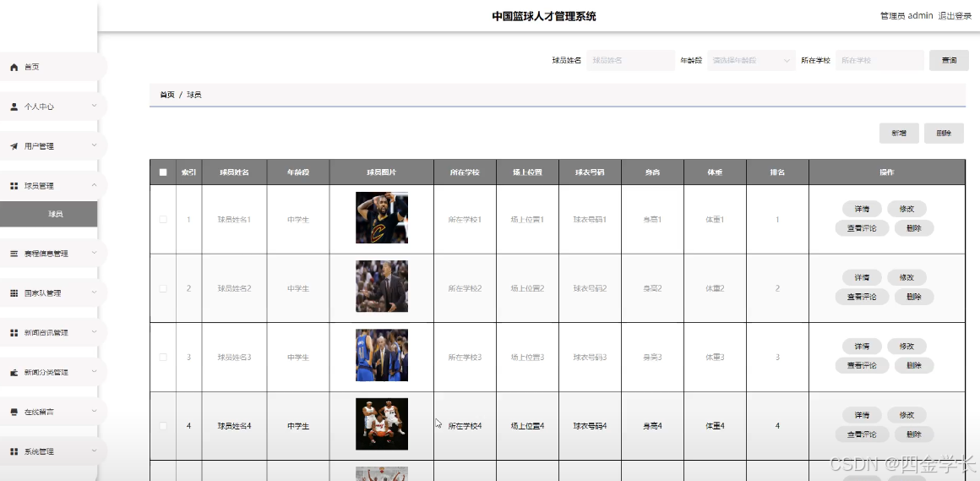Open the 个人中心 sidebar menu label
The image size is (980, 481).
click(x=39, y=107)
